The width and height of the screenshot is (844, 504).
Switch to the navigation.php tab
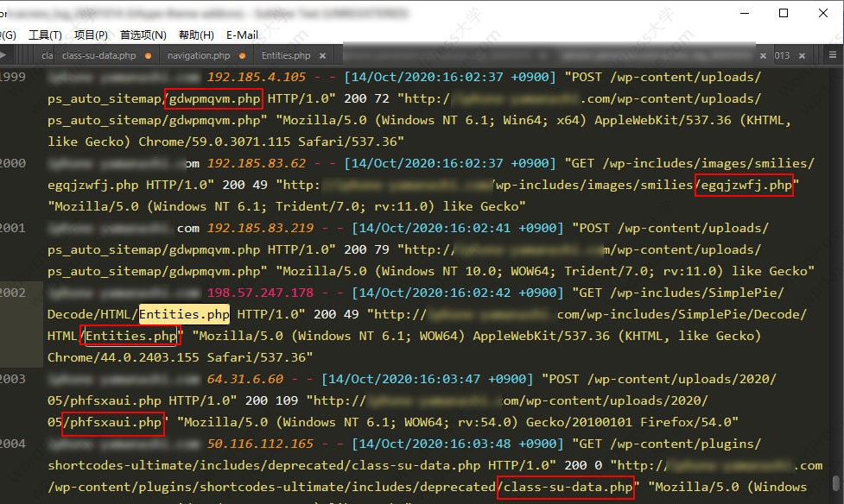click(x=199, y=56)
